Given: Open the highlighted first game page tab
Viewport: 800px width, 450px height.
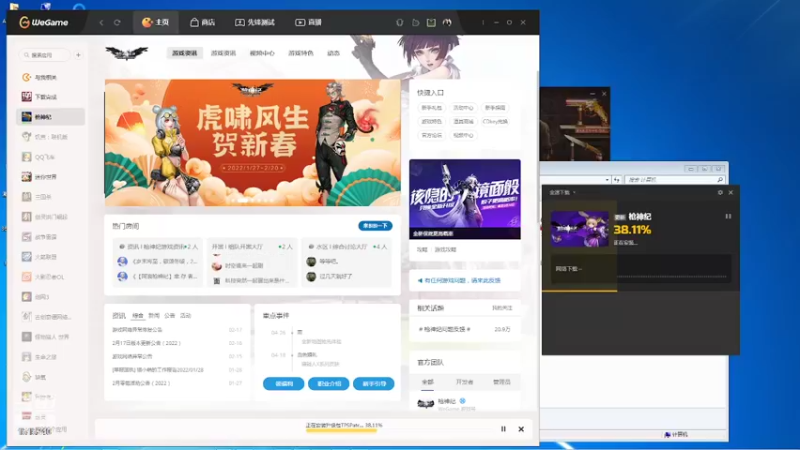Looking at the screenshot, I should (185, 53).
